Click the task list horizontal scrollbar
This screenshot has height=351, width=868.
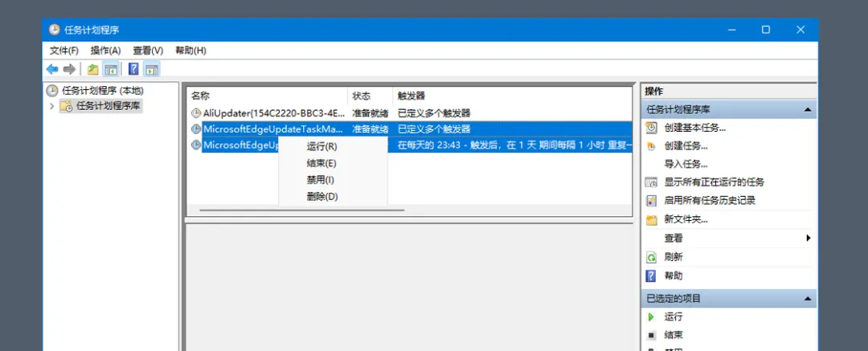(302, 210)
